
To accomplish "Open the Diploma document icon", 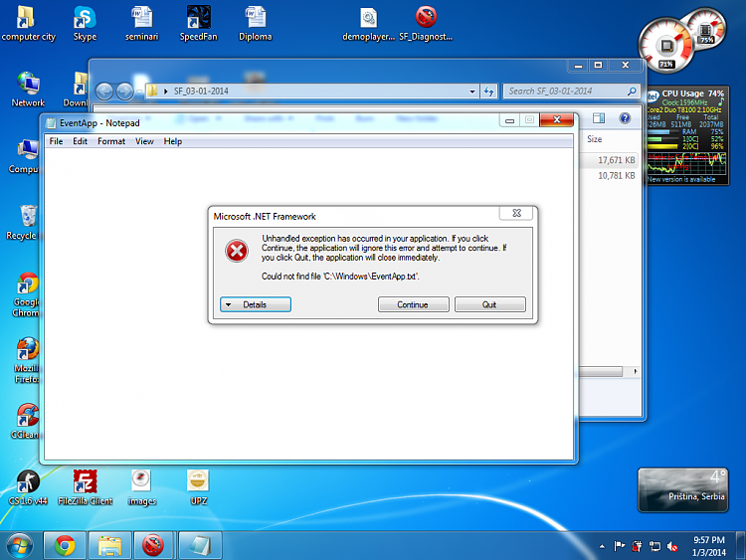I will pyautogui.click(x=256, y=24).
